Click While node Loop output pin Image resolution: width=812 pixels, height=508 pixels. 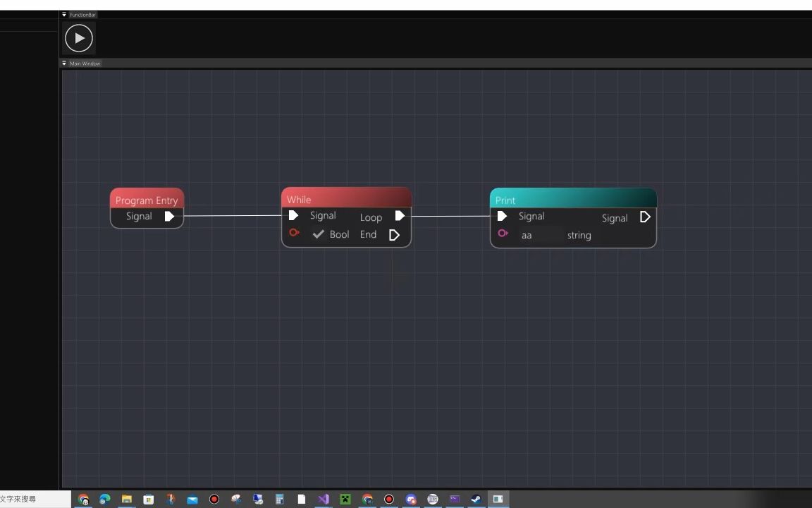[x=400, y=216]
